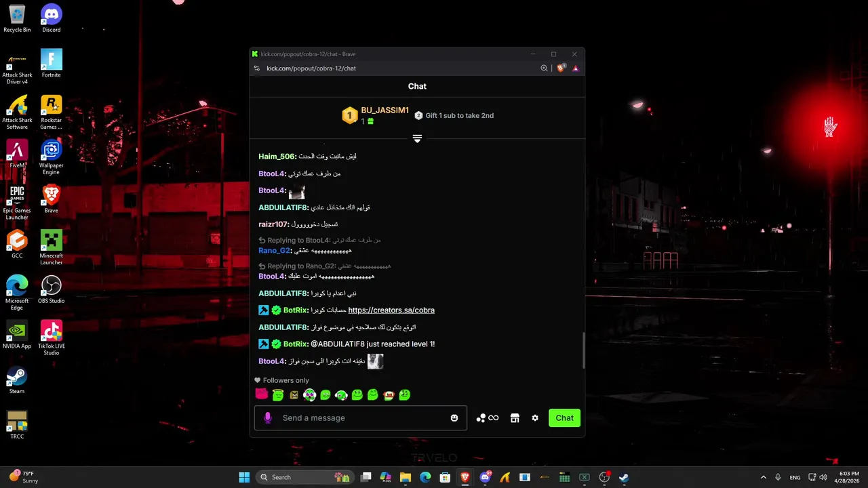Open Wallpaper Engine desktop shortcut
This screenshot has width=868, height=488.
[52, 158]
